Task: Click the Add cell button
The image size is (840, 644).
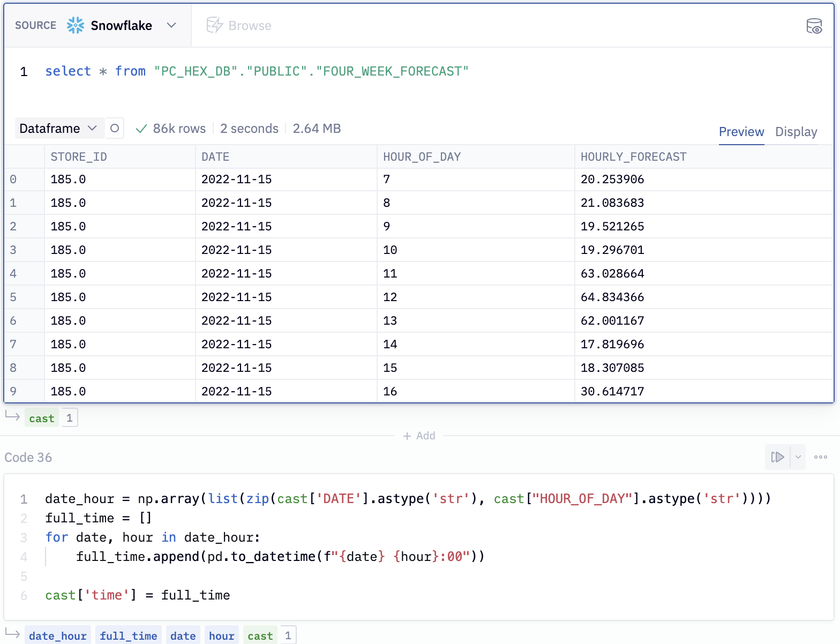Action: (419, 436)
